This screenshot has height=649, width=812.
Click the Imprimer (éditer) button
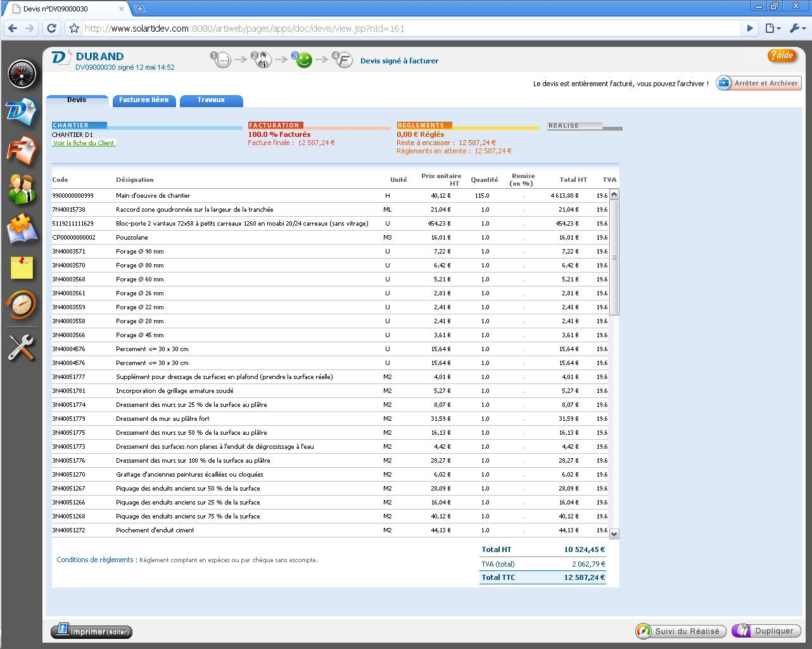92,631
